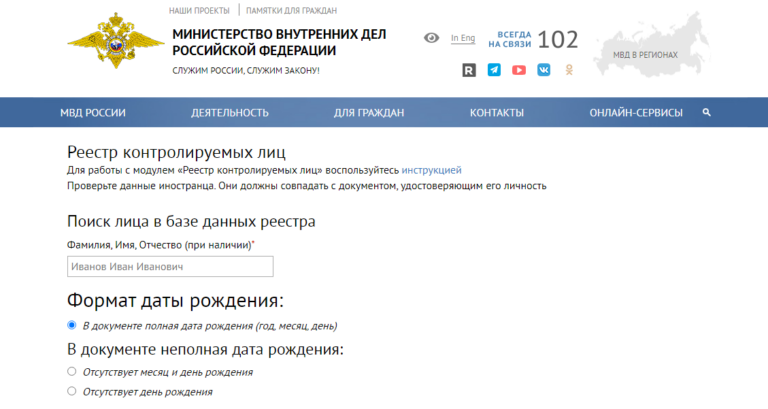Open the инструкцией hyperlink

pyautogui.click(x=432, y=170)
